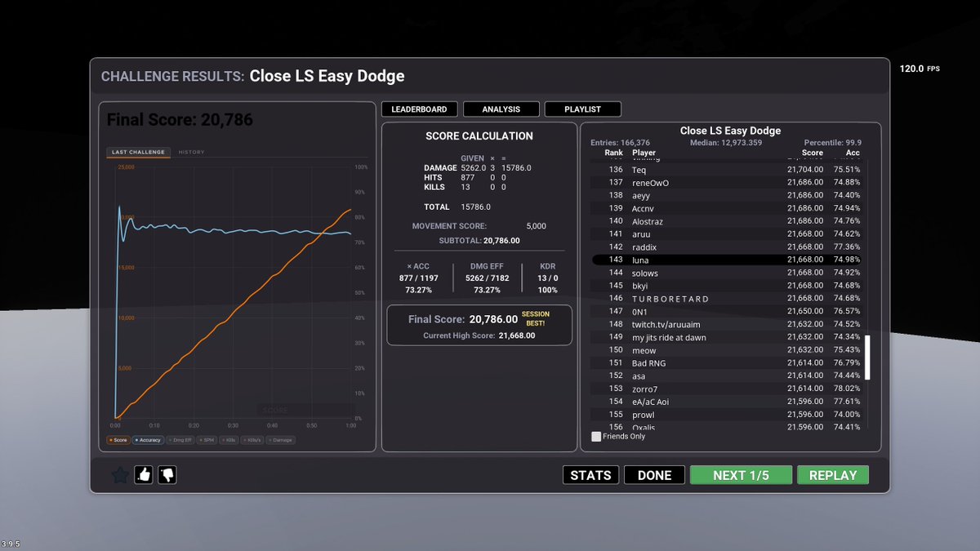Select the highlighted luna row
Viewport: 980px width, 551px height.
(726, 260)
